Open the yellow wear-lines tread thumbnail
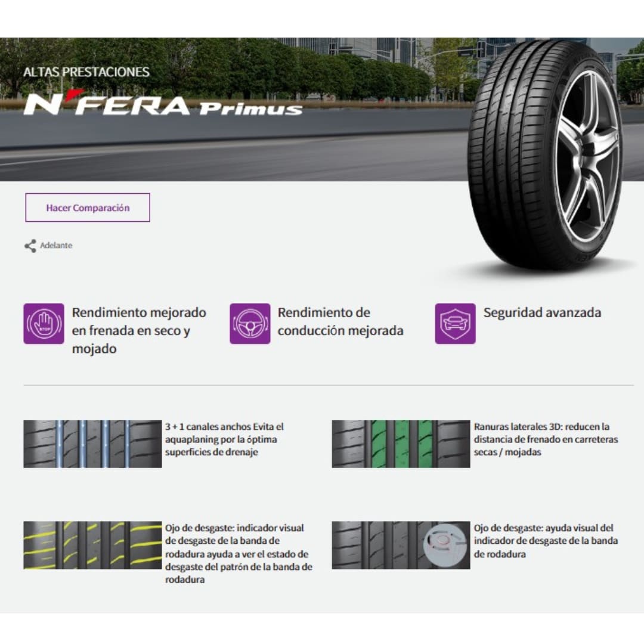This screenshot has width=644, height=644. pos(92,545)
